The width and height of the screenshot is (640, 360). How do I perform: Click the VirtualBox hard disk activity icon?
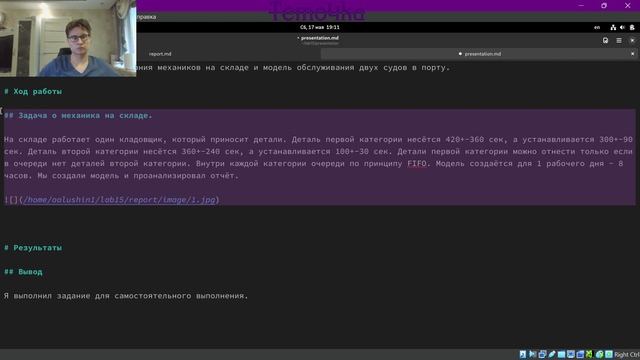(x=523, y=354)
